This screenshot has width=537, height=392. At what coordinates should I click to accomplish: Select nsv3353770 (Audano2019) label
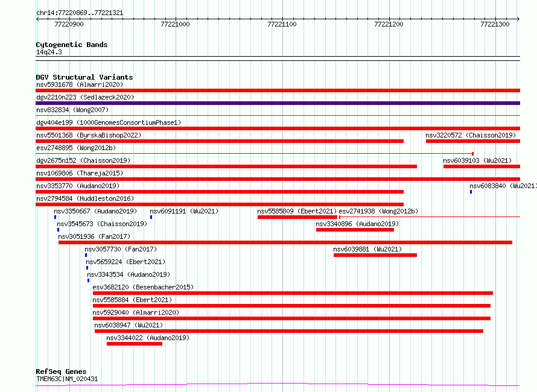(78, 186)
